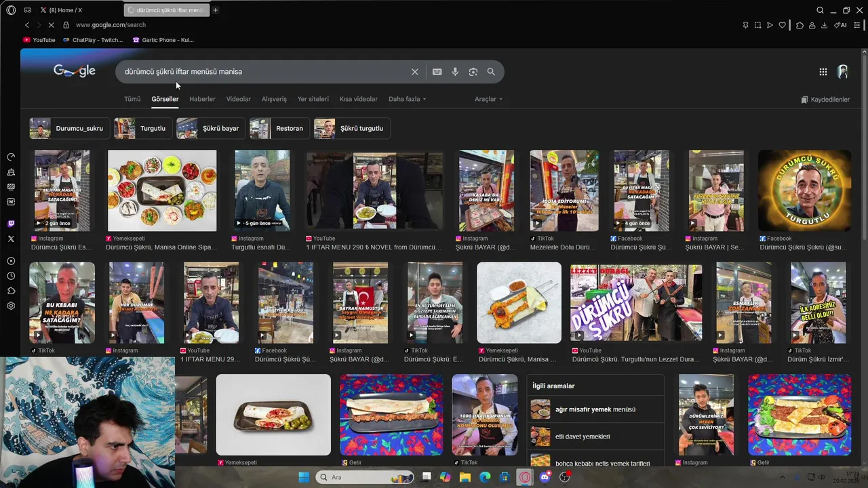
Task: Open YouTube bookmark in bookmarks bar
Action: click(x=39, y=40)
